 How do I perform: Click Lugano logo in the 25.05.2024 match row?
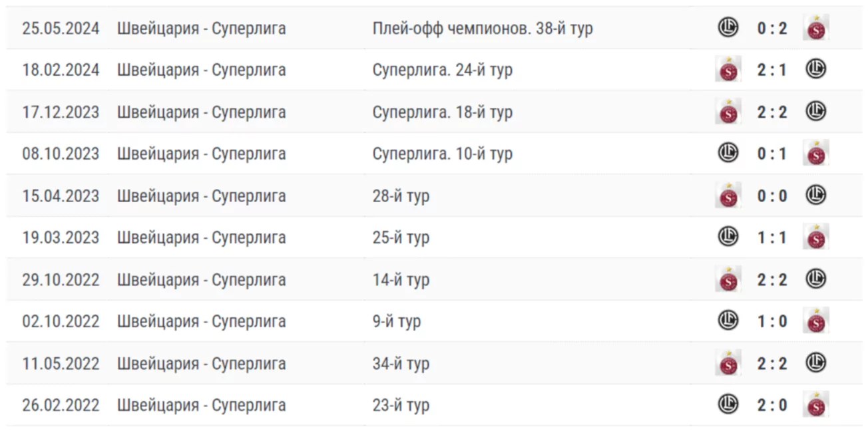click(x=728, y=27)
